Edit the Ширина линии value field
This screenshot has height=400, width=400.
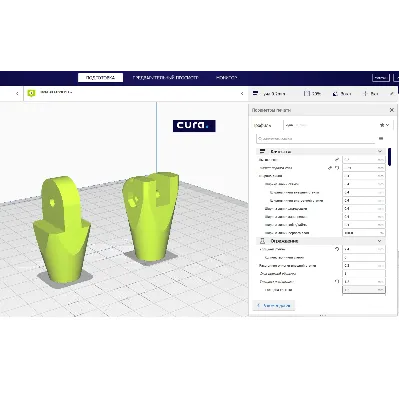[364, 176]
